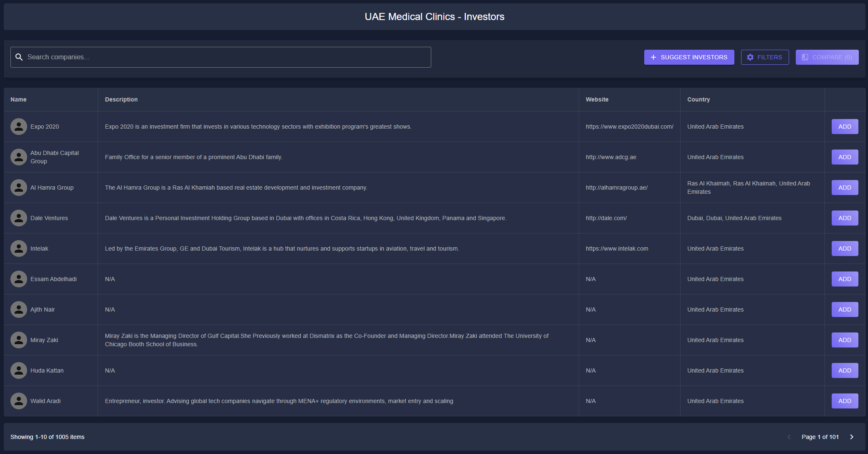The width and height of the screenshot is (868, 454).
Task: Click the search magnifier icon
Action: 19,57
